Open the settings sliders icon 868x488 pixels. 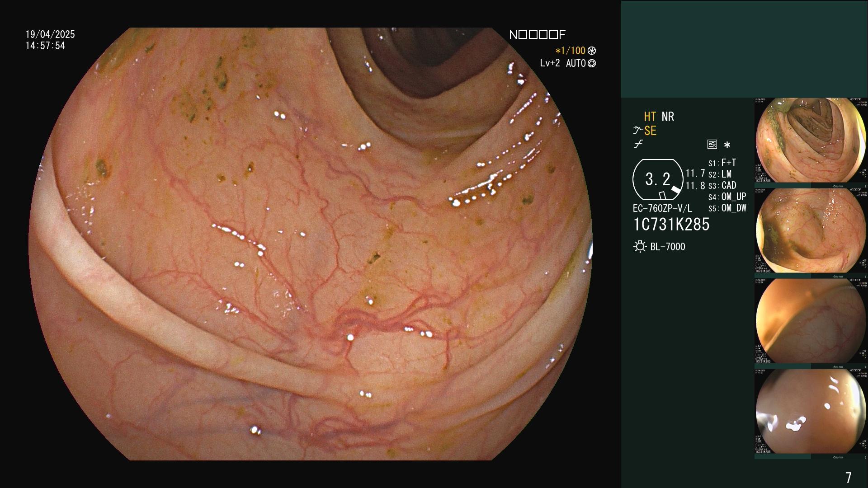tap(712, 145)
